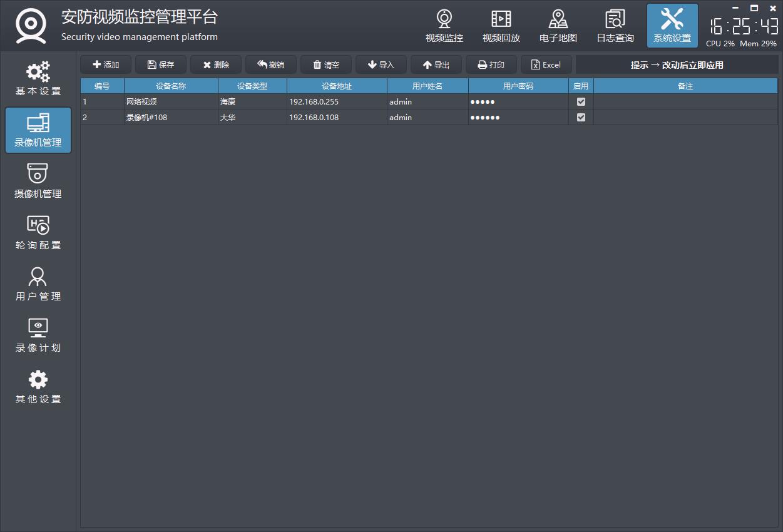Click the 添加 add button
The image size is (783, 532).
(x=106, y=65)
